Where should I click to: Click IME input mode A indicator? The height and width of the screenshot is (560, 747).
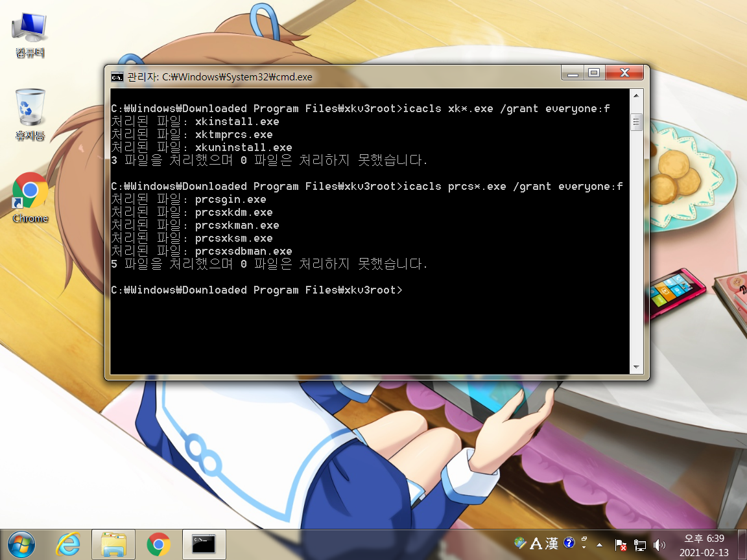[x=536, y=543]
